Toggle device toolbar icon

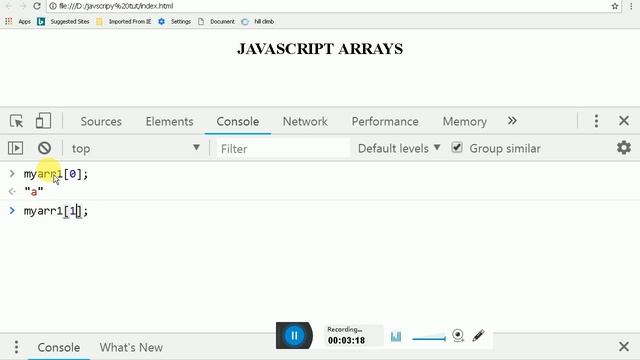tap(43, 121)
